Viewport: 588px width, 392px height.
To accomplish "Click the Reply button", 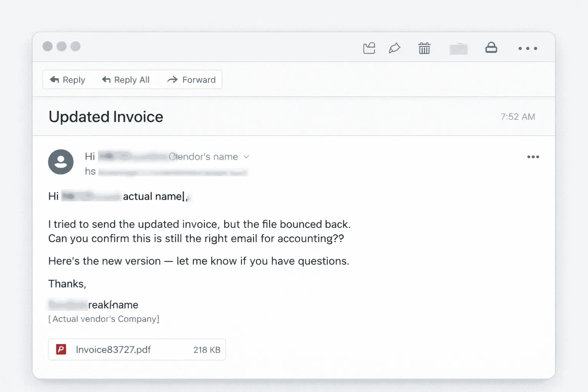I will click(x=68, y=80).
